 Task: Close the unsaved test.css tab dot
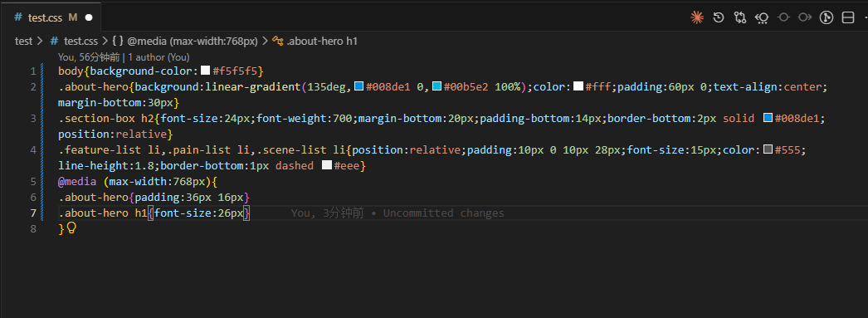pyautogui.click(x=89, y=17)
